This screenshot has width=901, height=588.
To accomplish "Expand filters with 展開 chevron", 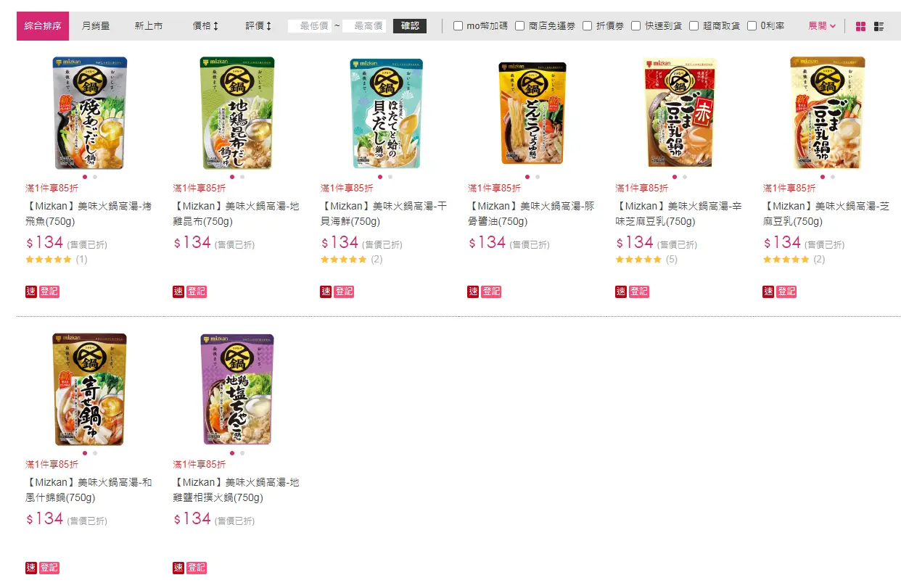I will point(822,26).
